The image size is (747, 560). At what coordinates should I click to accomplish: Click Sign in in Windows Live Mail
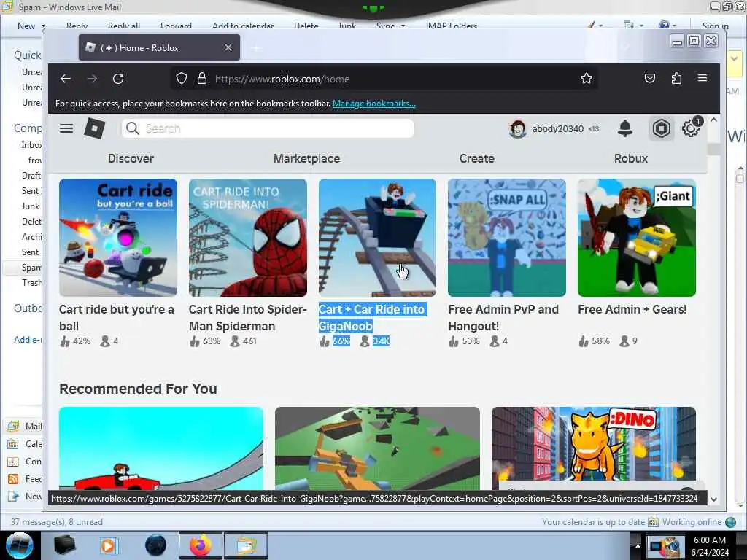tap(715, 26)
